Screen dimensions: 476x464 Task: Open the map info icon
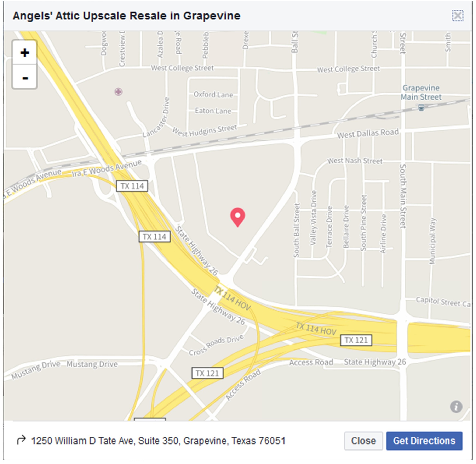click(456, 407)
